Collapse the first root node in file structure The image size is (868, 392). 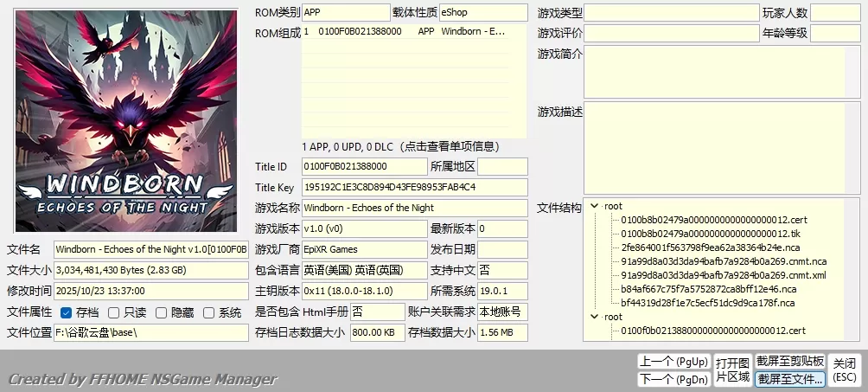(x=594, y=206)
